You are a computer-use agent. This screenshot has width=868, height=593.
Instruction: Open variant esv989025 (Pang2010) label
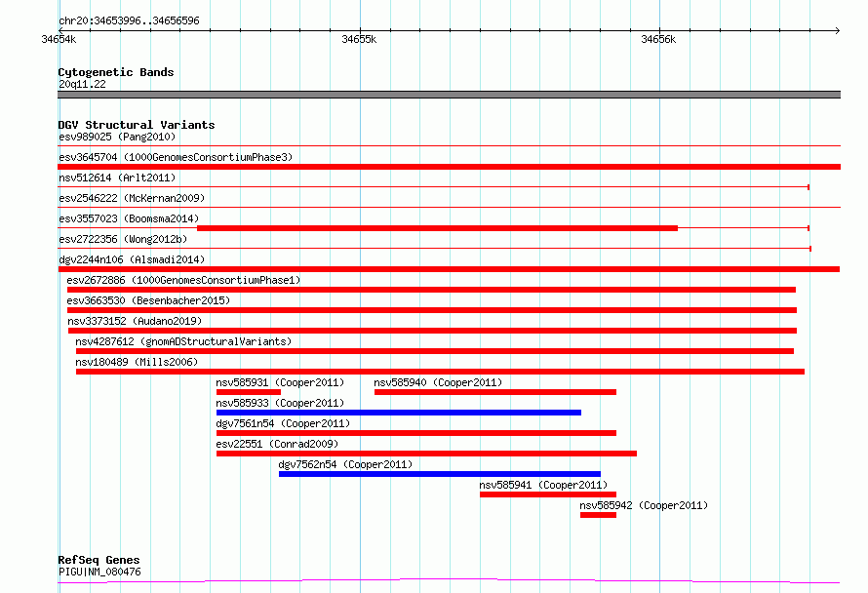pyautogui.click(x=117, y=137)
